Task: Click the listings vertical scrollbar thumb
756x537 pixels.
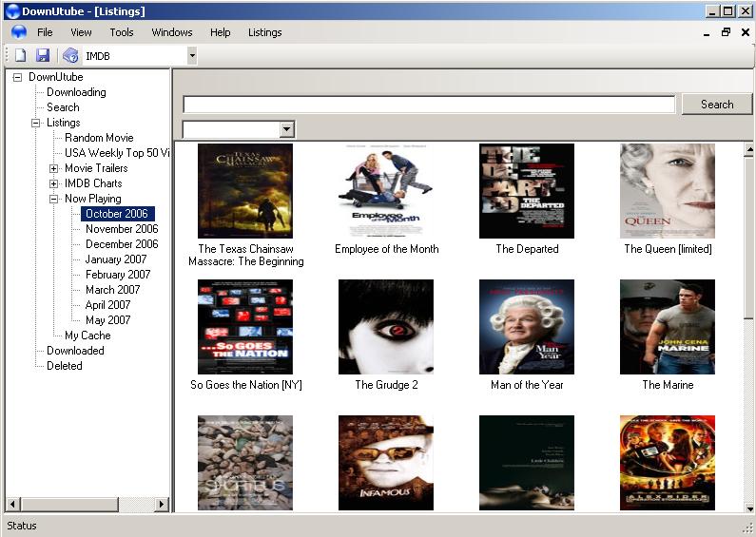Action: [x=748, y=238]
